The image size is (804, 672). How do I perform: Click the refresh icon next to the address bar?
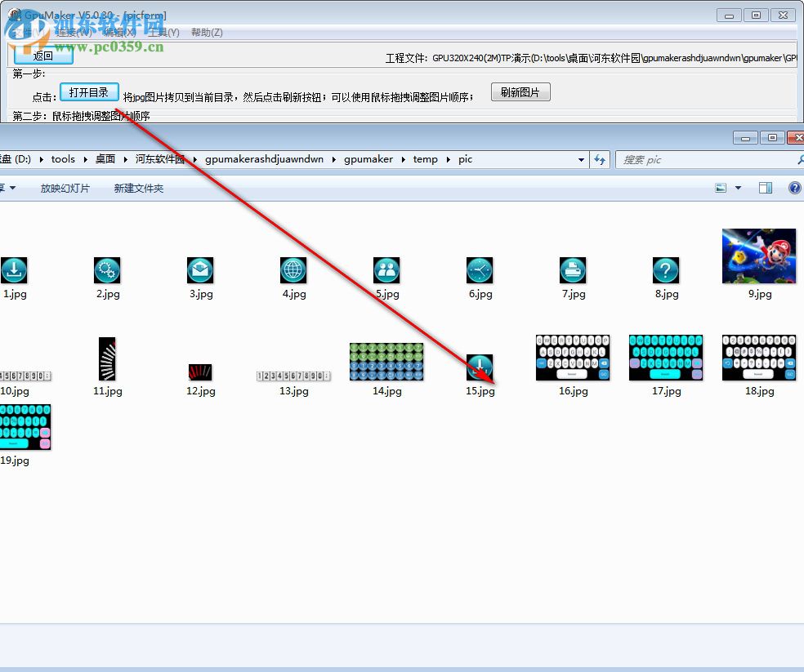coord(600,159)
